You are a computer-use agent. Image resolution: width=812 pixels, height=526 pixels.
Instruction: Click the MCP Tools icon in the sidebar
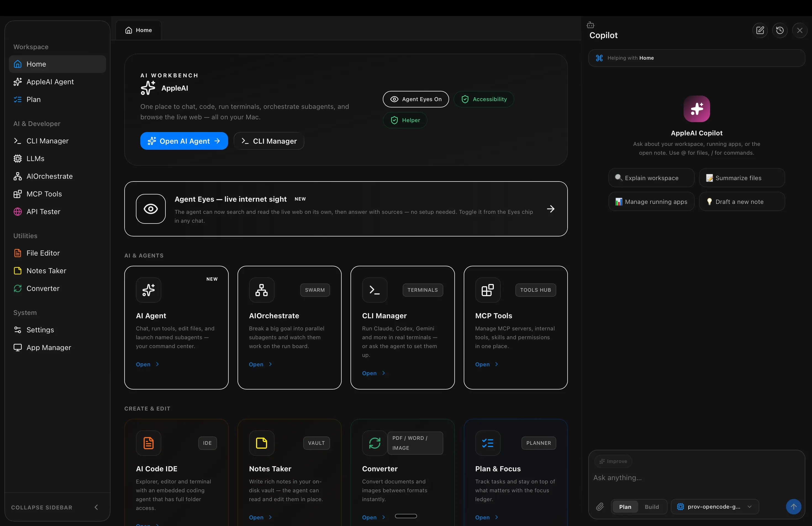point(17,194)
